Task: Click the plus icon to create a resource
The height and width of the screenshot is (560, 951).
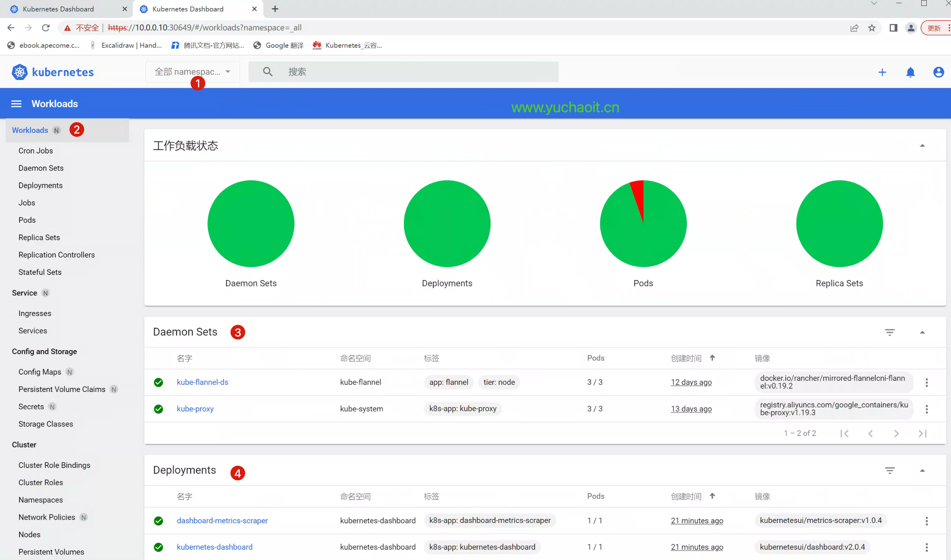Action: pyautogui.click(x=882, y=72)
